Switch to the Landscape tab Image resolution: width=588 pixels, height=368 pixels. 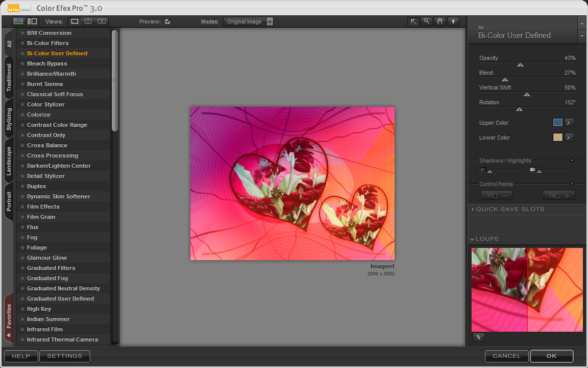coord(9,161)
